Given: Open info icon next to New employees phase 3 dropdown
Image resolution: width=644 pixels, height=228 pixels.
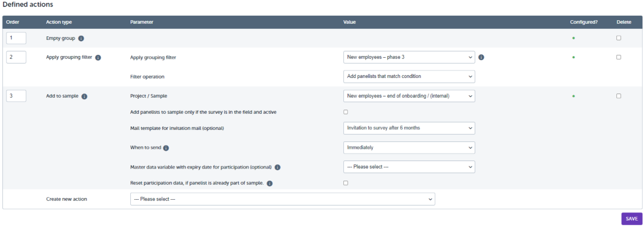Looking at the screenshot, I should [x=482, y=57].
